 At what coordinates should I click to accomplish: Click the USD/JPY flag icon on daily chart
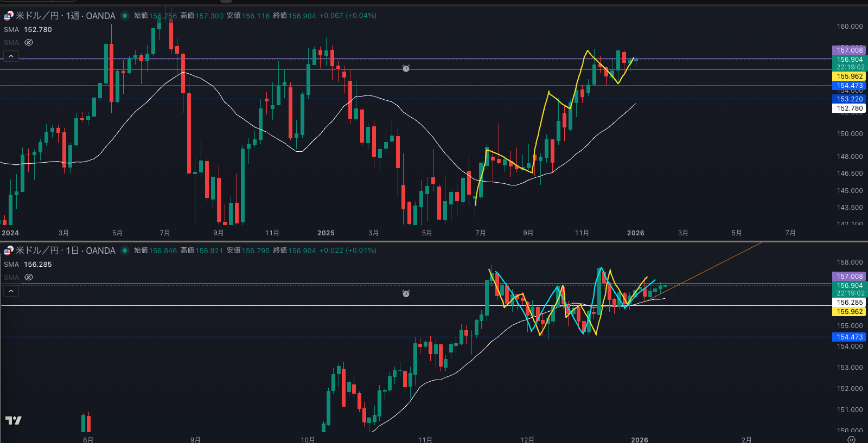click(x=9, y=251)
